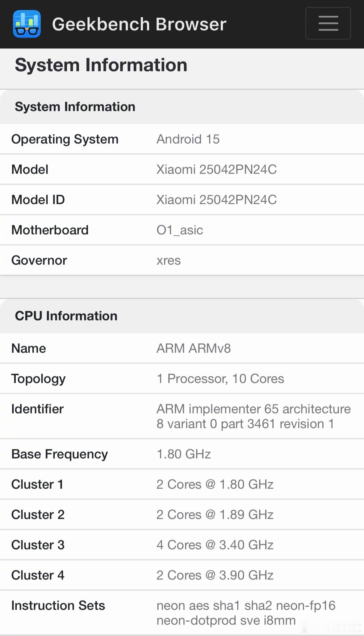Viewport: 364px width, 636px height.
Task: Select the Cluster 1 label
Action: pyautogui.click(x=37, y=484)
